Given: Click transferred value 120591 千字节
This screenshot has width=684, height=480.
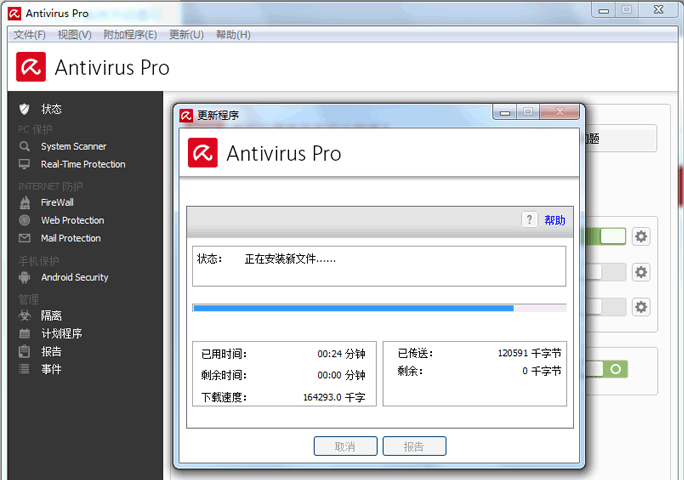Looking at the screenshot, I should click(530, 353).
